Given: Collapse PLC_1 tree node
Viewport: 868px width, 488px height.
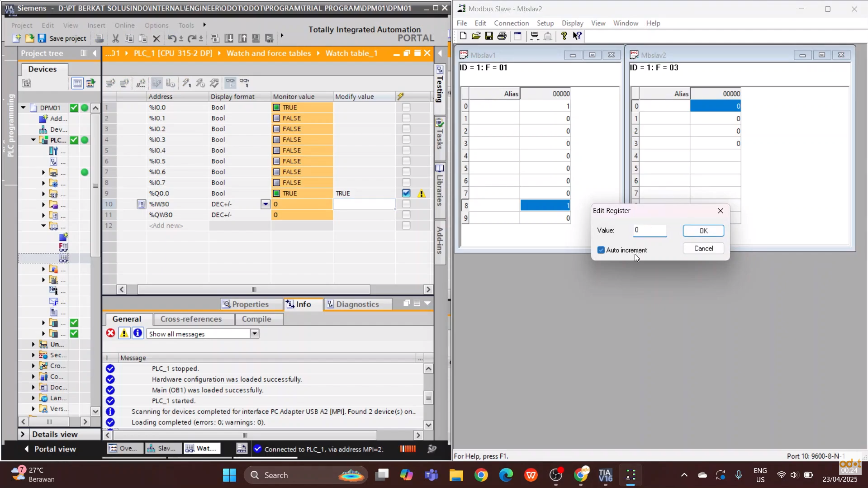Looking at the screenshot, I should click(33, 140).
